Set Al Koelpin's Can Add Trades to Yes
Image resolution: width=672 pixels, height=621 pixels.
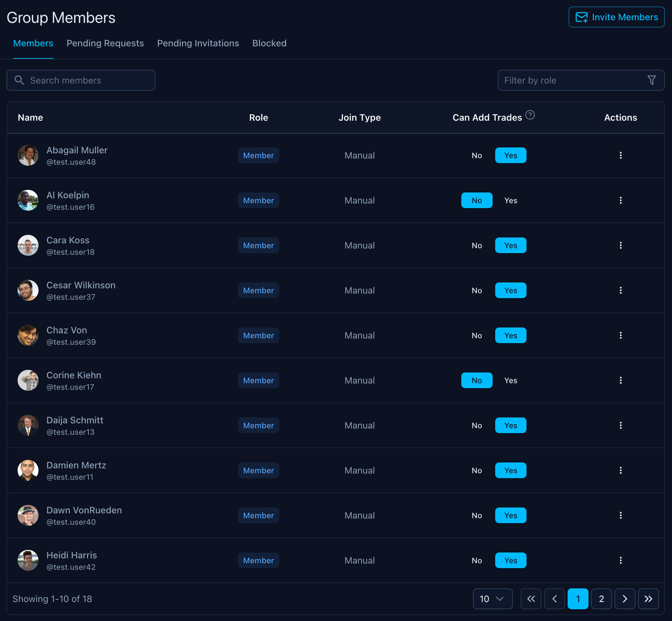click(510, 201)
